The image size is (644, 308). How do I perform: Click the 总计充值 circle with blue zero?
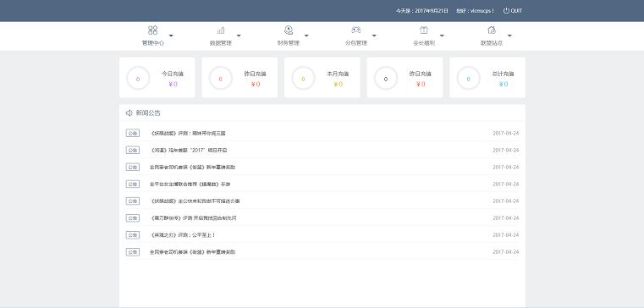(468, 78)
